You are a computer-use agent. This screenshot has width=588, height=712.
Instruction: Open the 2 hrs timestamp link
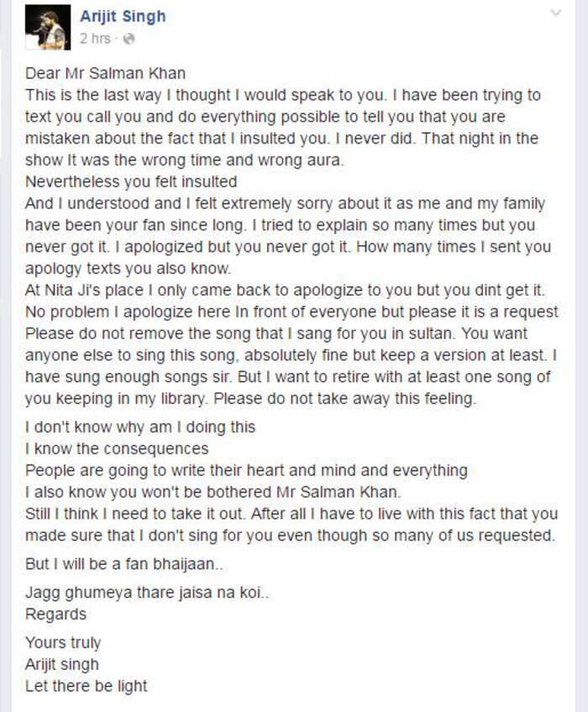[95, 39]
